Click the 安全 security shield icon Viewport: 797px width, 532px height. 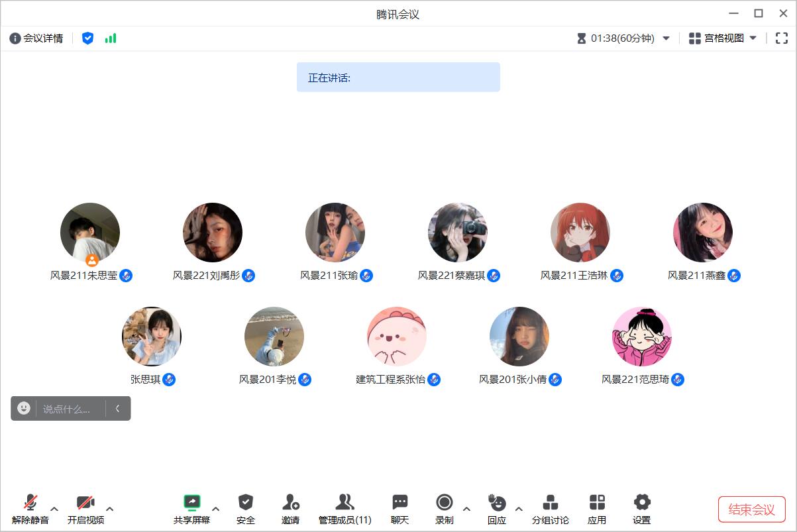[246, 503]
